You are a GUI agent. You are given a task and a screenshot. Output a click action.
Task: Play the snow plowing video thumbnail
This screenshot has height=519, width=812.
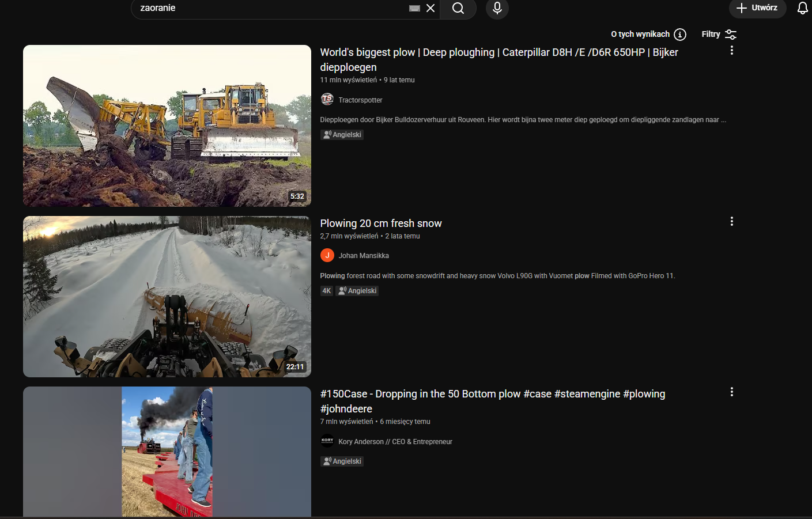coord(167,297)
